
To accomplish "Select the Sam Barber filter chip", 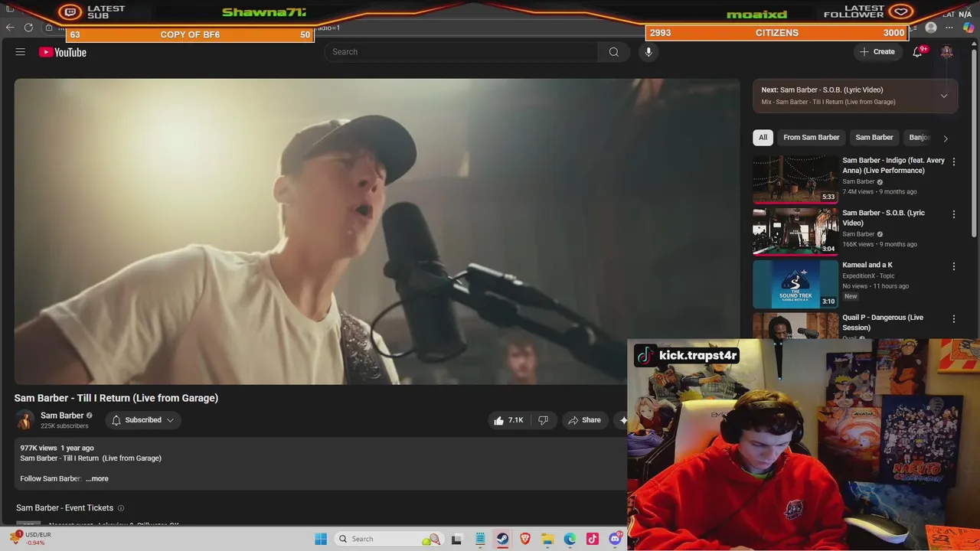I will tap(874, 138).
